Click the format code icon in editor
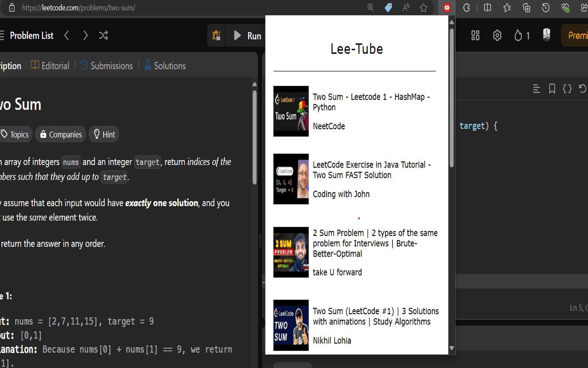Screen dimensions: 588x368 (537, 89)
